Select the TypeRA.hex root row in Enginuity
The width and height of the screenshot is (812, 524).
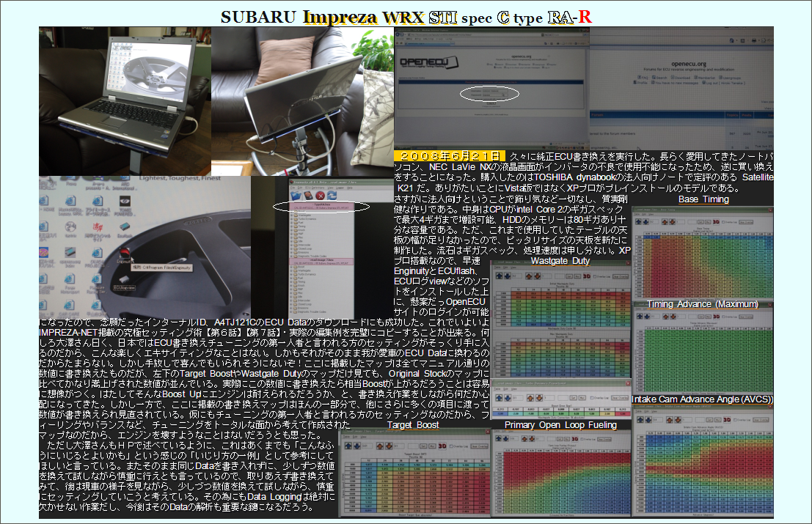point(321,206)
